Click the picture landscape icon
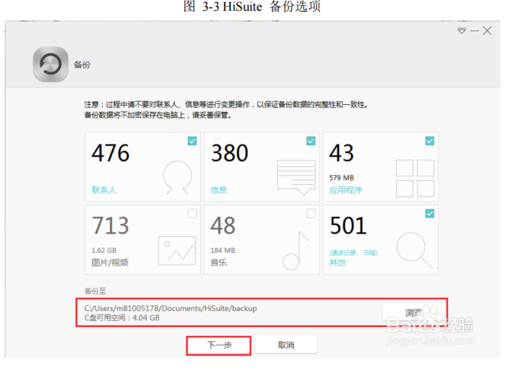The height and width of the screenshot is (377, 512). pos(177,250)
